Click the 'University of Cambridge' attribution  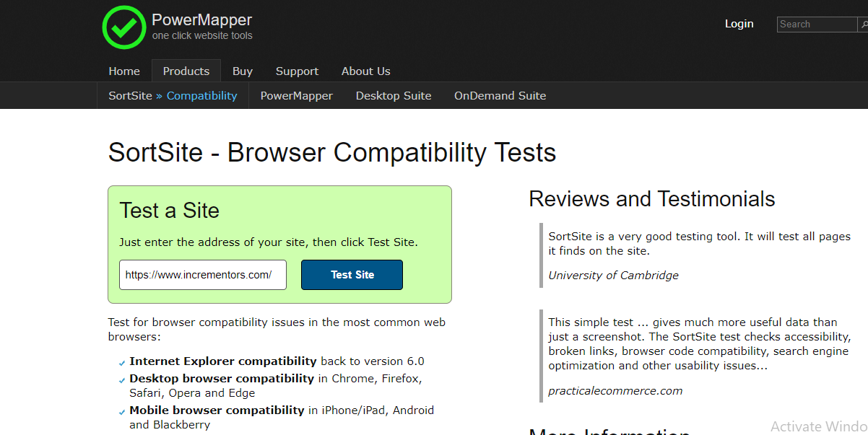point(613,275)
